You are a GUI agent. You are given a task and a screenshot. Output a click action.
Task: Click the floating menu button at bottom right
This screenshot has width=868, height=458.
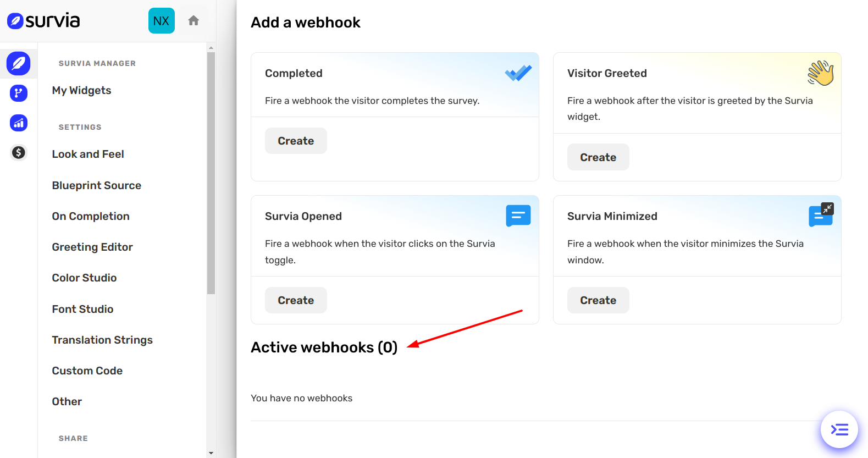click(839, 429)
